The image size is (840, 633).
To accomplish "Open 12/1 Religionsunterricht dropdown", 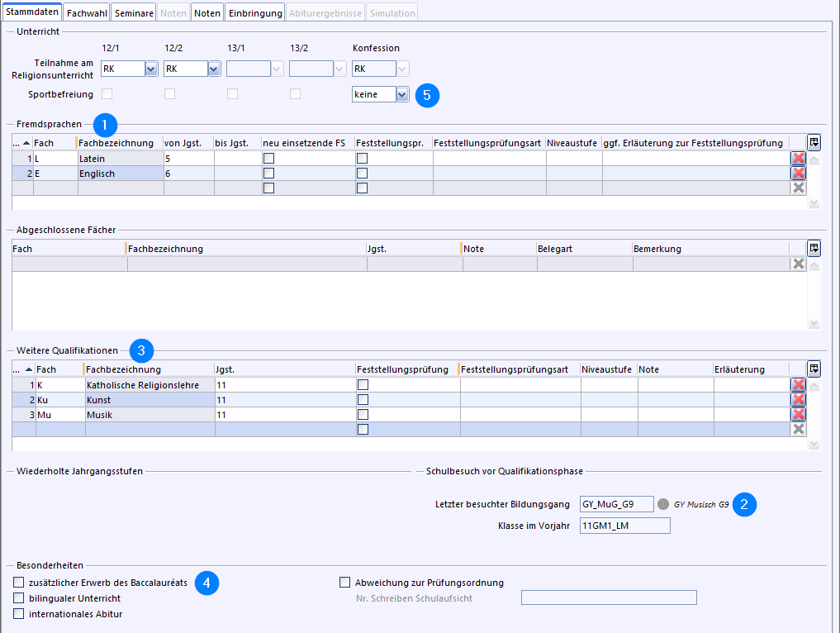I will [x=151, y=69].
